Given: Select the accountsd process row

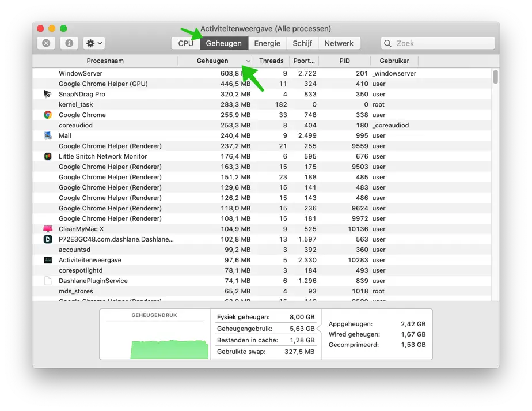Looking at the screenshot, I should pyautogui.click(x=262, y=250).
